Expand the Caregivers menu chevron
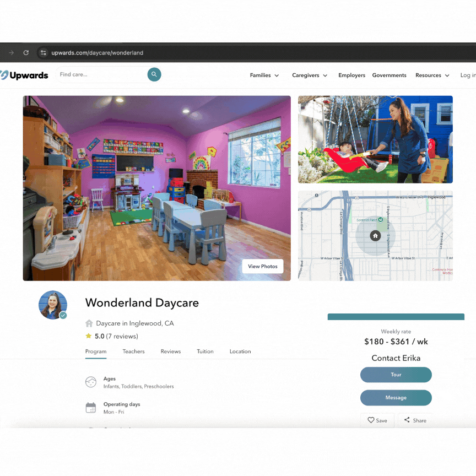The height and width of the screenshot is (476, 476). pyautogui.click(x=325, y=75)
